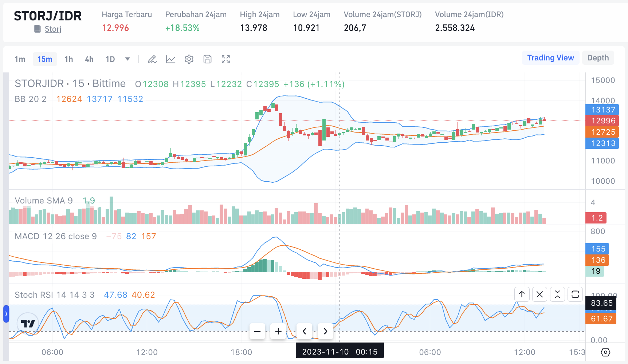Save the chart layout with the floppy icon

tap(207, 59)
